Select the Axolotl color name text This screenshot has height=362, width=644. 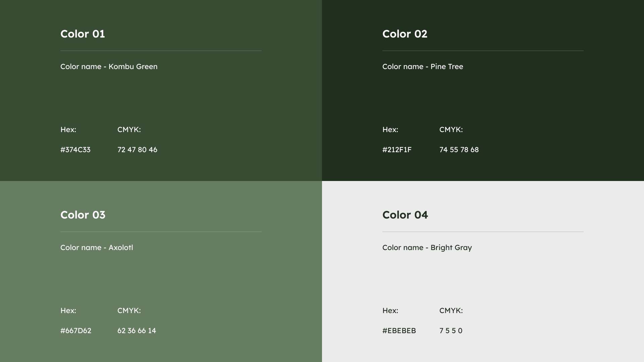point(97,248)
